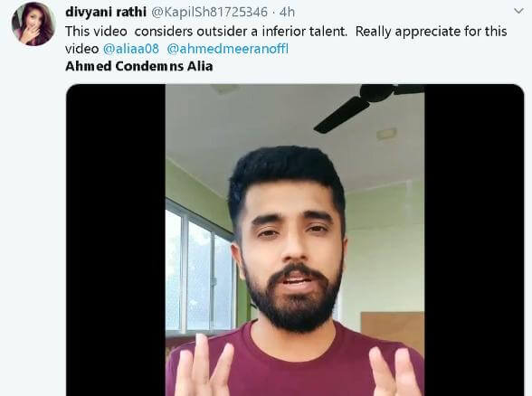Open the @KapilSh81725346 handle
532x396 pixels.
click(209, 13)
